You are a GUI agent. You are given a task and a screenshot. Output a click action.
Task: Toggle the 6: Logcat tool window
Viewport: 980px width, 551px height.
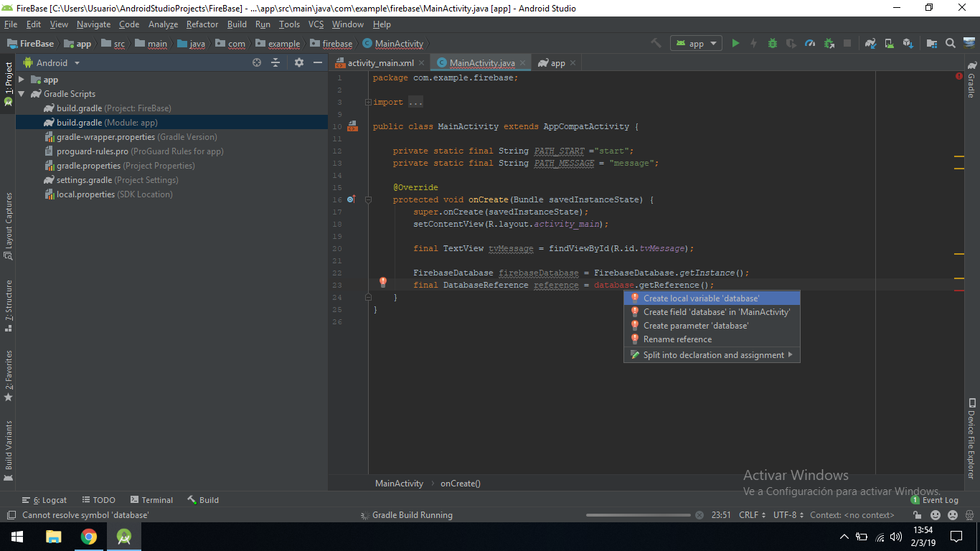pyautogui.click(x=44, y=500)
